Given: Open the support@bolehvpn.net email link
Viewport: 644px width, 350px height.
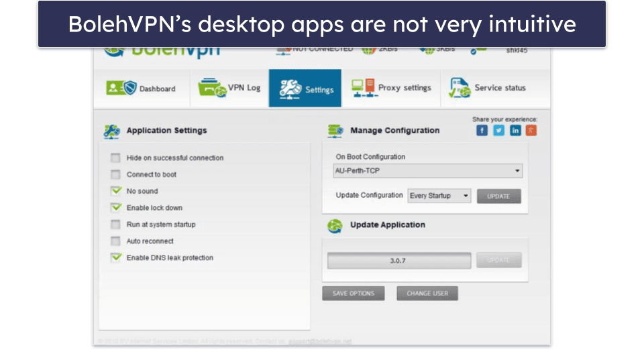Looking at the screenshot, I should 320,341.
